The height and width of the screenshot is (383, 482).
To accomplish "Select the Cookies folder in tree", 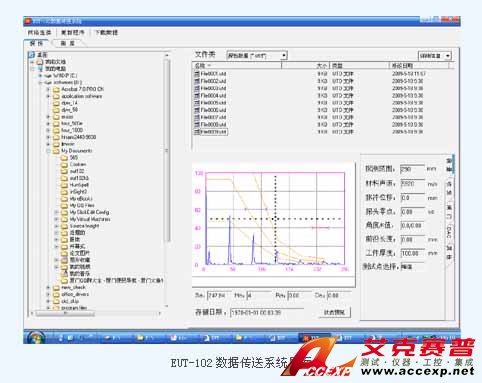I will coord(78,164).
